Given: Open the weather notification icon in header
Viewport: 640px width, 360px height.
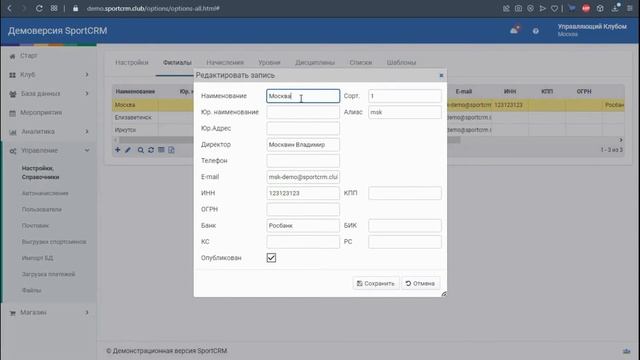Looking at the screenshot, I should pos(514,30).
